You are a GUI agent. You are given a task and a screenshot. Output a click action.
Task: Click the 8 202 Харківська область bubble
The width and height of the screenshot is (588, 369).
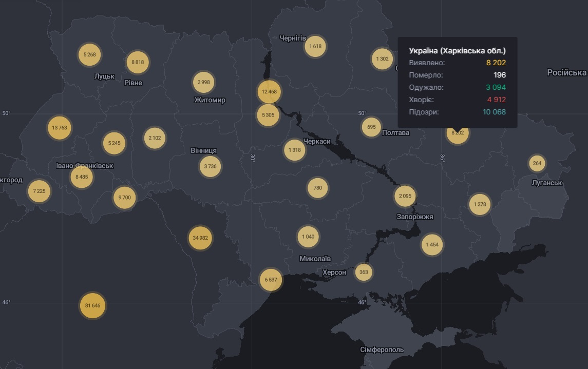(x=457, y=134)
